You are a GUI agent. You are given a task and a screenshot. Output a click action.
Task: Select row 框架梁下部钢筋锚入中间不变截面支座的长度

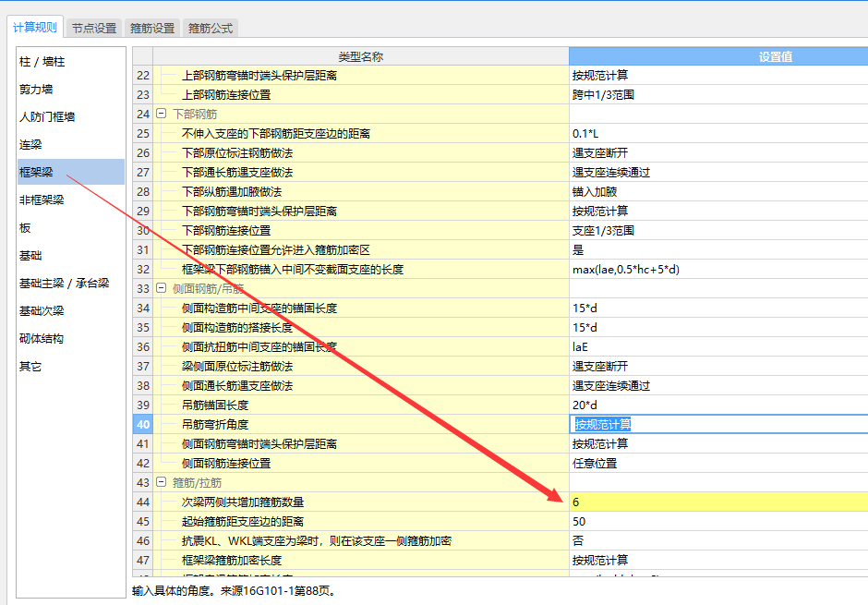click(361, 269)
